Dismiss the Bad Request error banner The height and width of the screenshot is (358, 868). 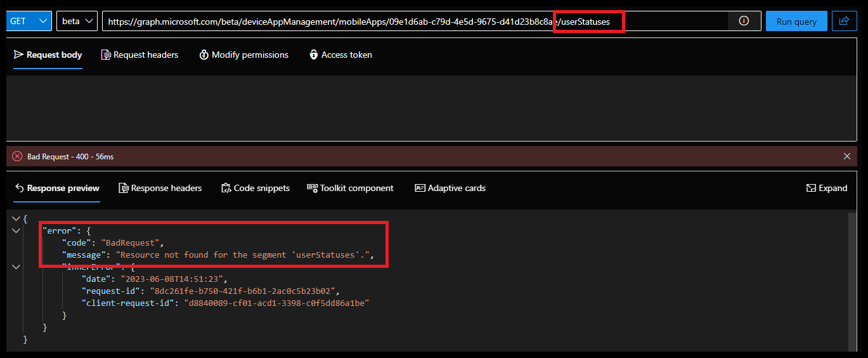point(847,156)
